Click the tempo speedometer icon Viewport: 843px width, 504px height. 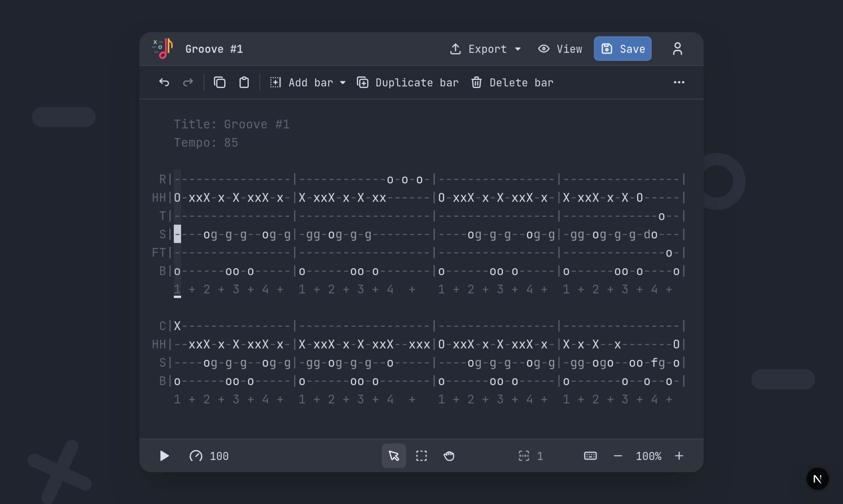point(196,456)
